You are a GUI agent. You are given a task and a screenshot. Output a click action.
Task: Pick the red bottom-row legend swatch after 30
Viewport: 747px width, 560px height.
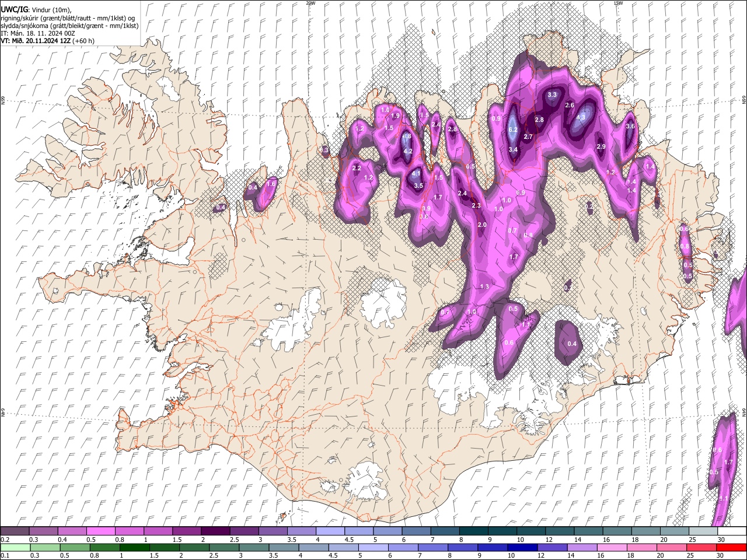pos(731,547)
